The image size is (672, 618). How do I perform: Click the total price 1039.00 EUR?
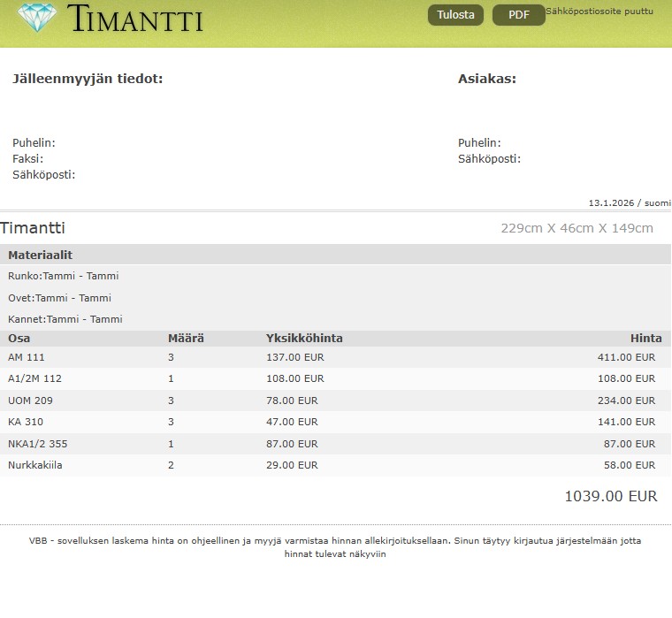coord(610,497)
